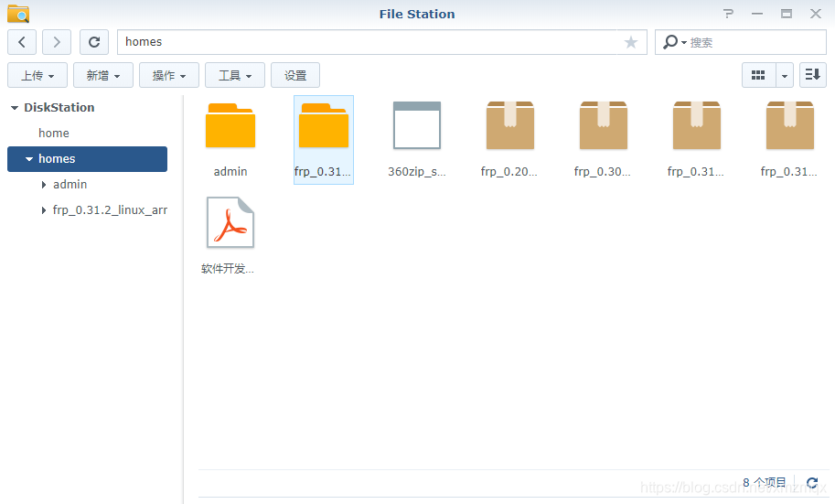Image resolution: width=835 pixels, height=504 pixels.
Task: Open the 新增 create menu
Action: 103,75
